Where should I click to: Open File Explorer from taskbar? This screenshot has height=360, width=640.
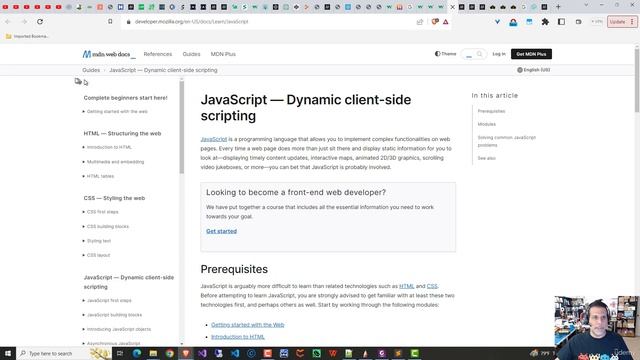[153, 353]
